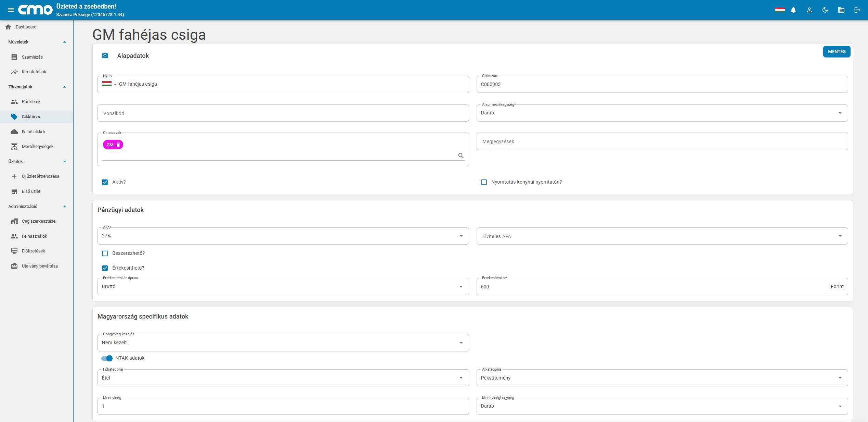This screenshot has height=422, width=868.
Task: Click the Cég szerkesztése building icon
Action: click(x=14, y=221)
